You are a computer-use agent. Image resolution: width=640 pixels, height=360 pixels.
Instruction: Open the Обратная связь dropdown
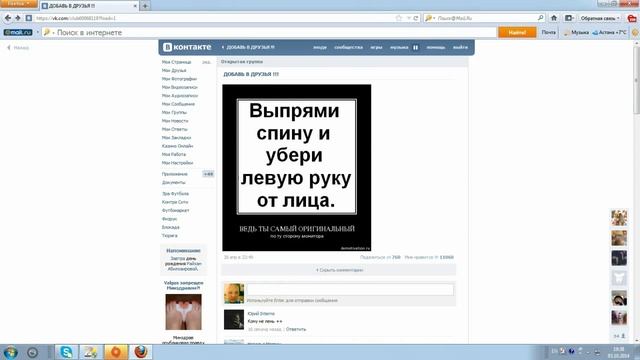pyautogui.click(x=600, y=18)
